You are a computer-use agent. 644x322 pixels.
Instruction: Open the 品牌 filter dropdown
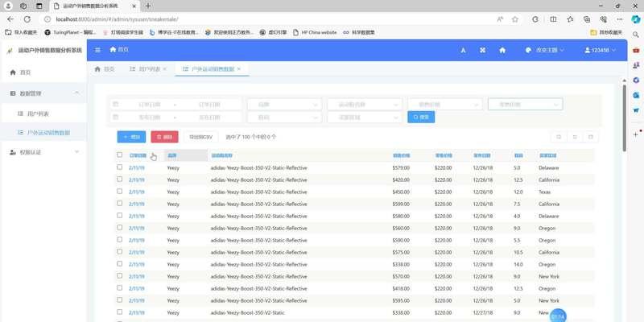(x=285, y=105)
